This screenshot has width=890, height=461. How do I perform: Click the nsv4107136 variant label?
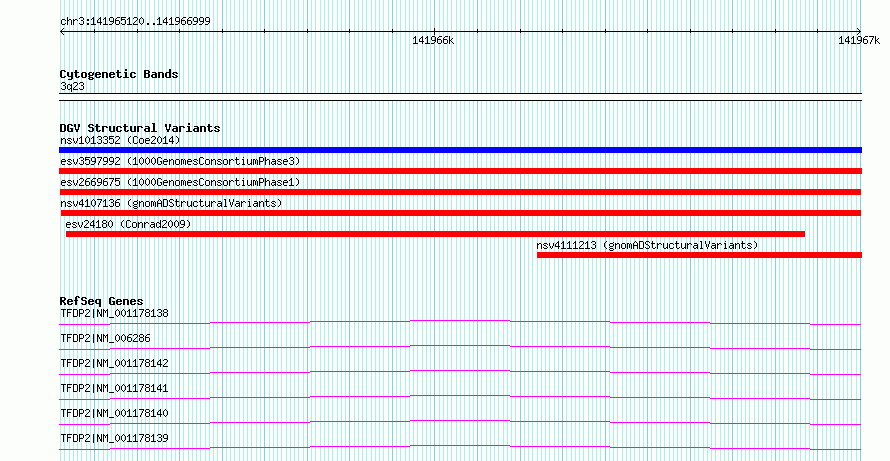tap(171, 203)
